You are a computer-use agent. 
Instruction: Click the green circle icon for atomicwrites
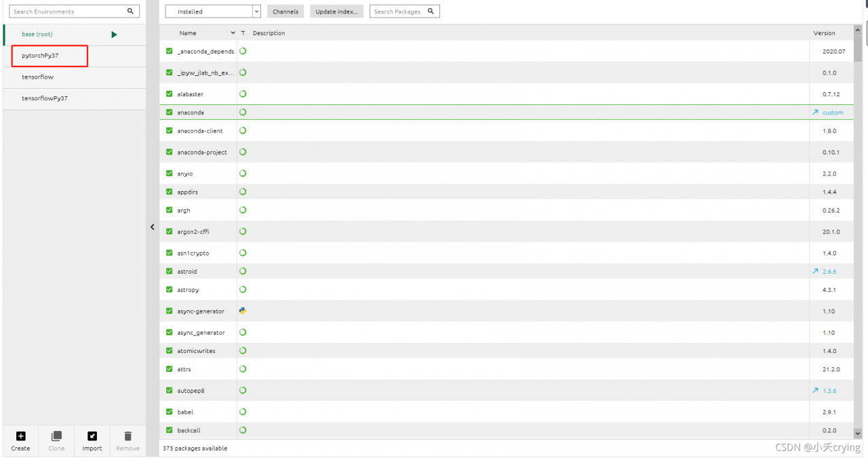[243, 350]
